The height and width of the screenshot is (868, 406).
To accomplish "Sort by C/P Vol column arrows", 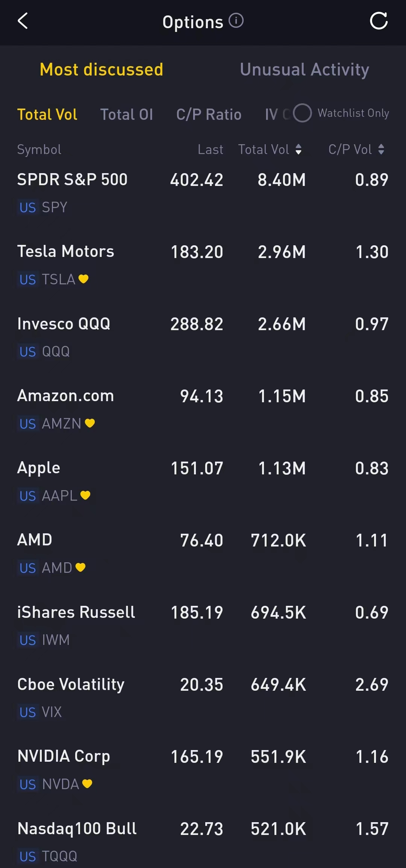I will pos(381,149).
